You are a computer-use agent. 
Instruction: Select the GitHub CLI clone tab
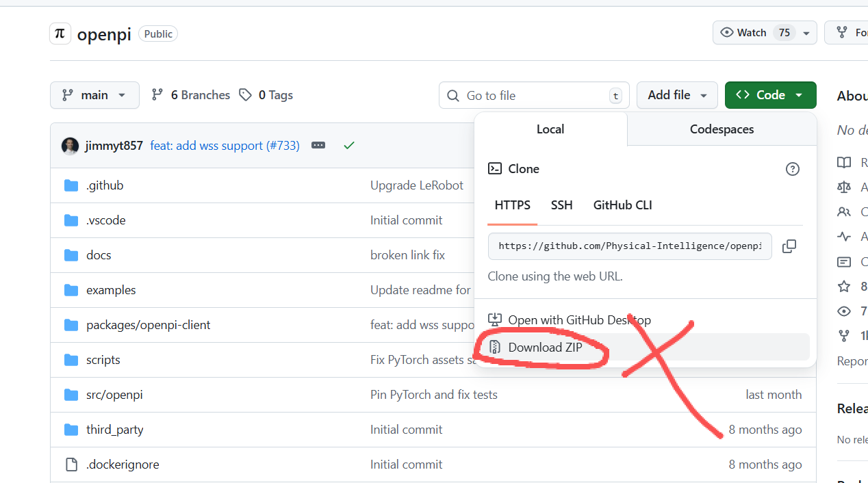pos(622,205)
